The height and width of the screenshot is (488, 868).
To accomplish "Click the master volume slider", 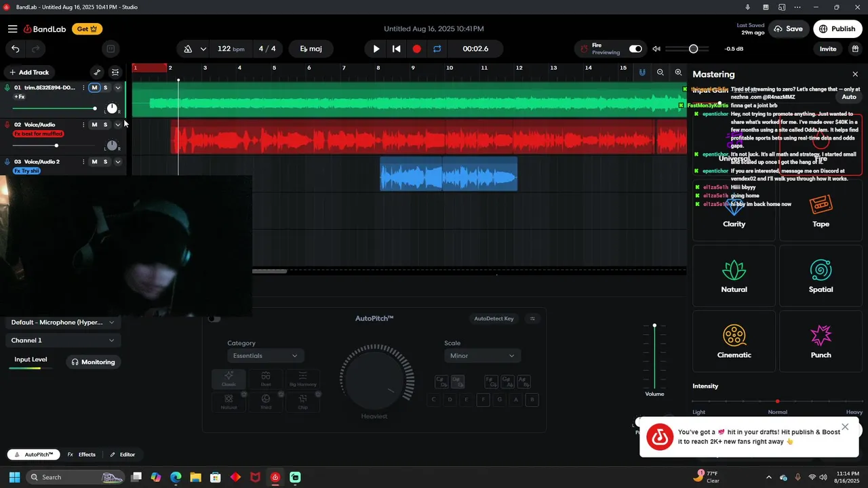I will coord(687,49).
